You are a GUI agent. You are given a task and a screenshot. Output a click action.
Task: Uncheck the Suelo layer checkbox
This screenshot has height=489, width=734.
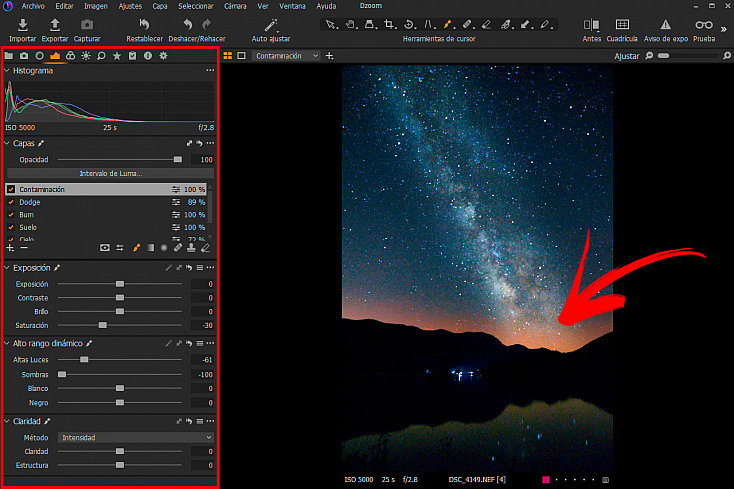pyautogui.click(x=11, y=227)
